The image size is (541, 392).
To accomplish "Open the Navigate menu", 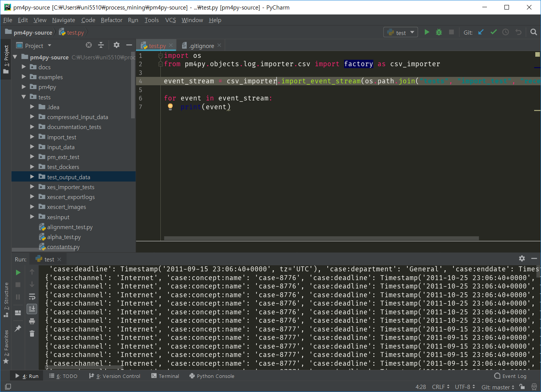I will click(x=64, y=20).
